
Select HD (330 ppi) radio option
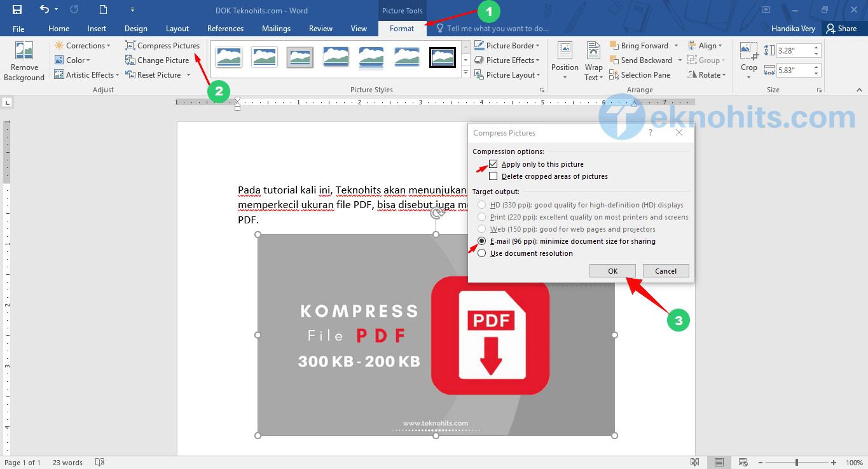[482, 205]
